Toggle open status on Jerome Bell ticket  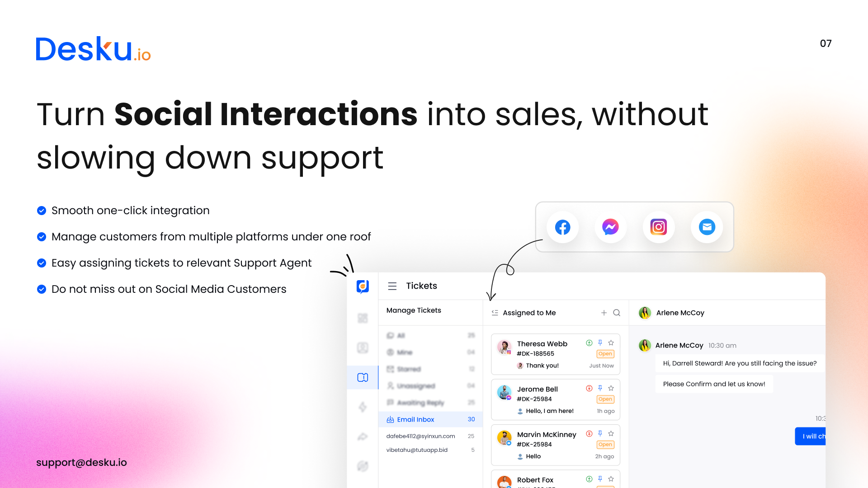(605, 399)
